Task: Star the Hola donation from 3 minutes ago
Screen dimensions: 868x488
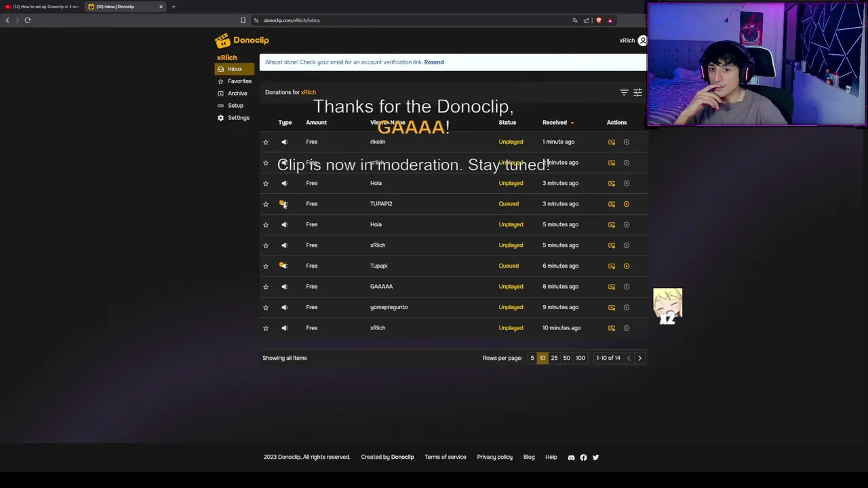Action: [x=266, y=183]
